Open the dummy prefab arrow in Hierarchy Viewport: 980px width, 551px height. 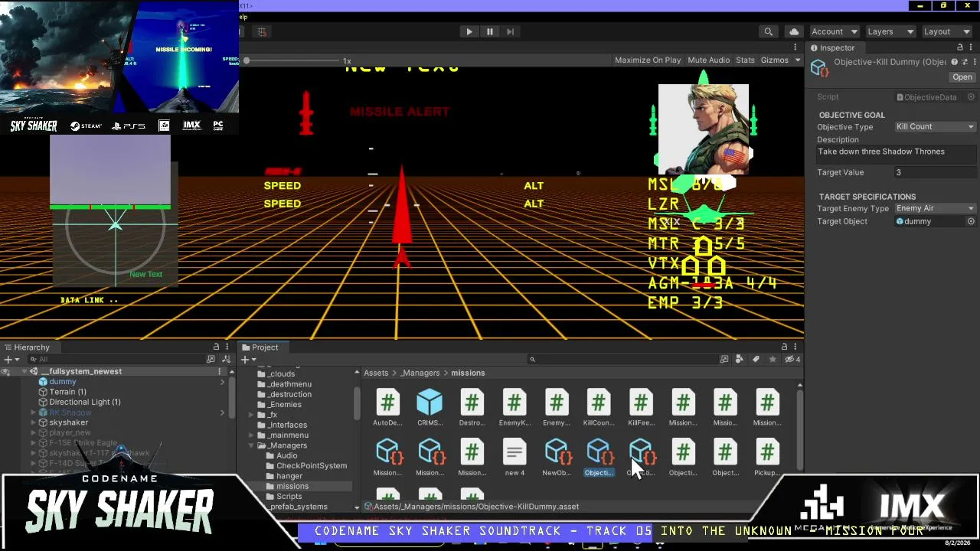[x=222, y=382]
